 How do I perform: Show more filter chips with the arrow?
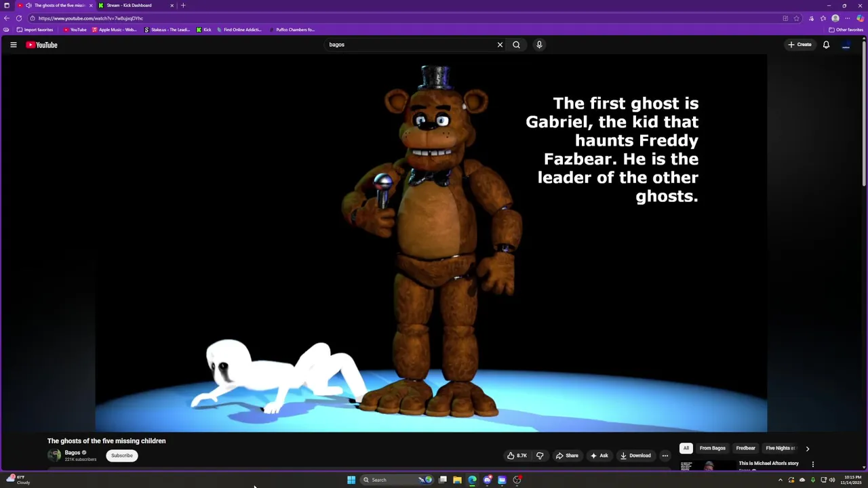807,448
